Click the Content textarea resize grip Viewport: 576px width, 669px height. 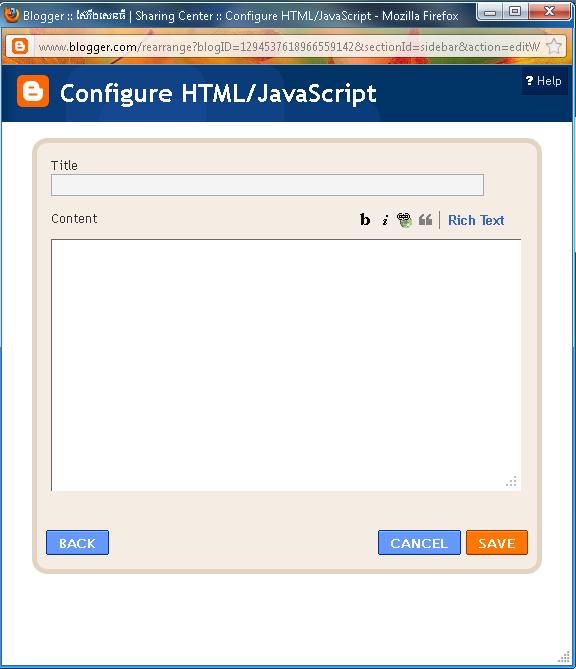pos(511,481)
